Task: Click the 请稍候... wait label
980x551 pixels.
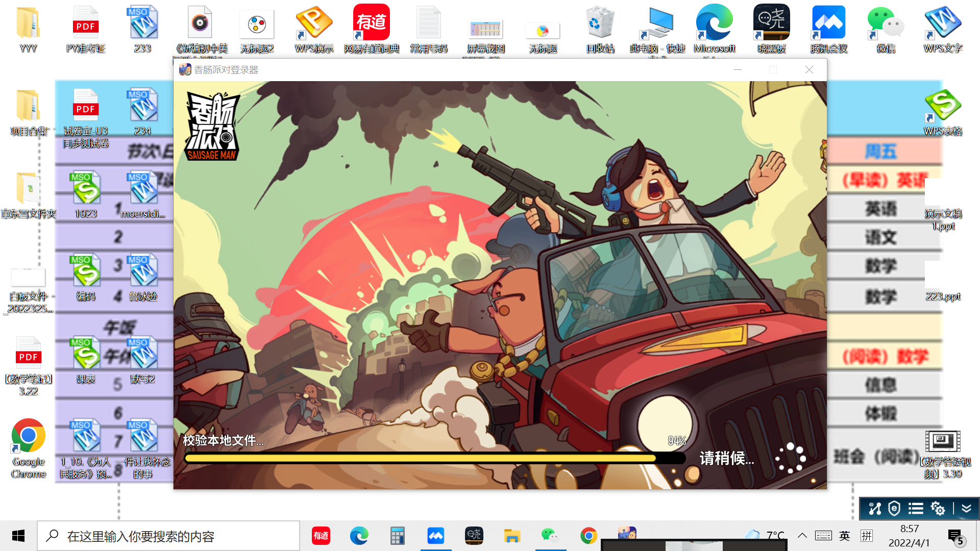Action: (726, 458)
